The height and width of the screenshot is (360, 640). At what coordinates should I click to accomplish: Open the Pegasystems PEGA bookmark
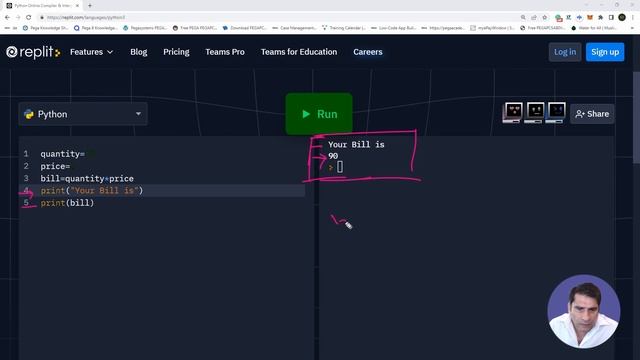click(145, 28)
